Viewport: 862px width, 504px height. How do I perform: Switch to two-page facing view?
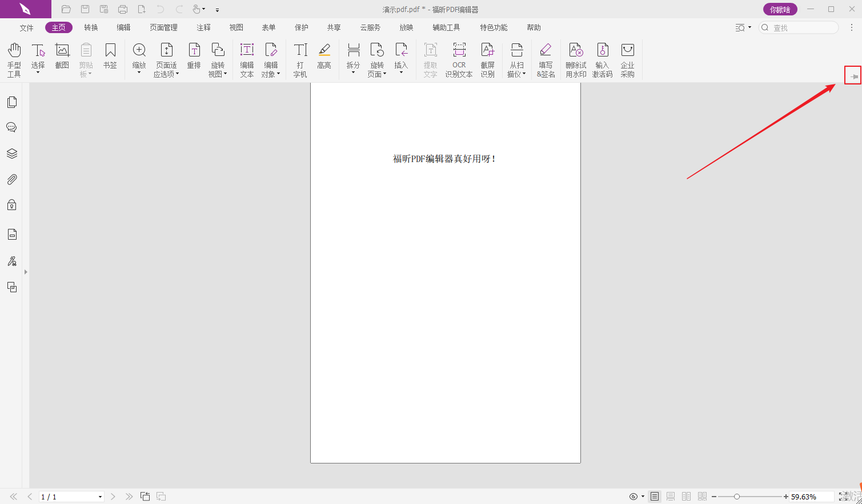pyautogui.click(x=687, y=497)
